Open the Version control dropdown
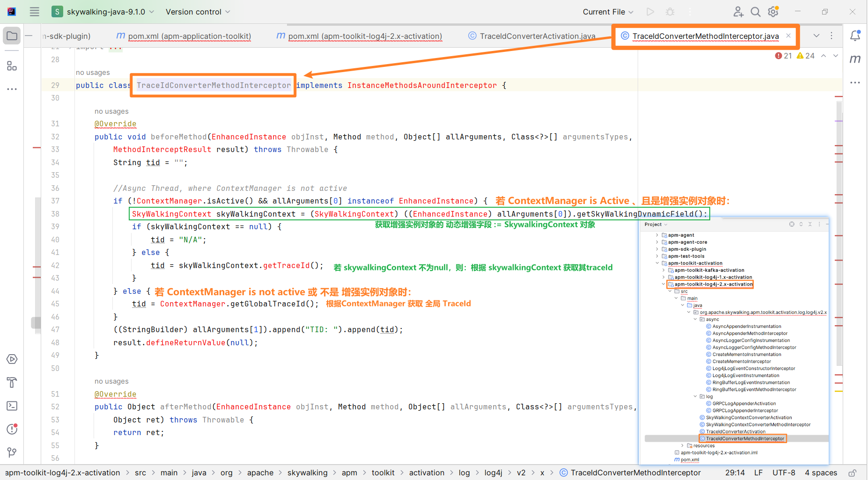Image resolution: width=868 pixels, height=480 pixels. click(198, 12)
